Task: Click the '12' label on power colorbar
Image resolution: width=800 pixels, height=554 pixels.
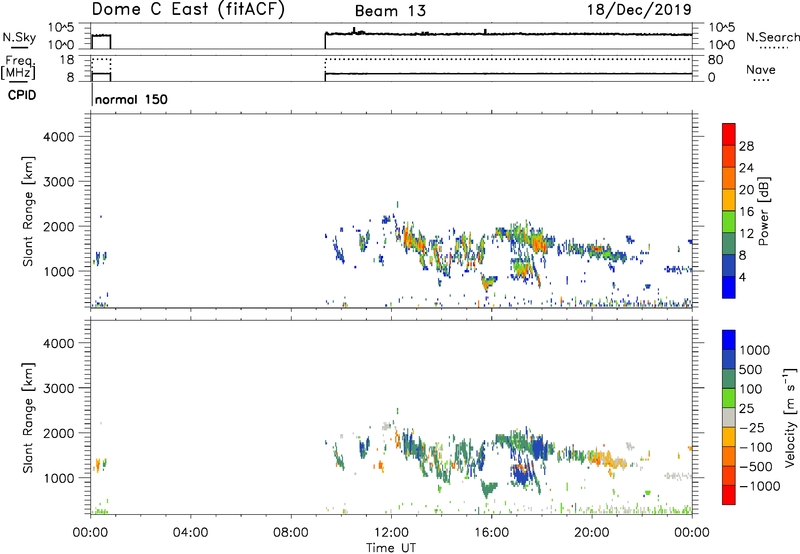Action: [746, 234]
